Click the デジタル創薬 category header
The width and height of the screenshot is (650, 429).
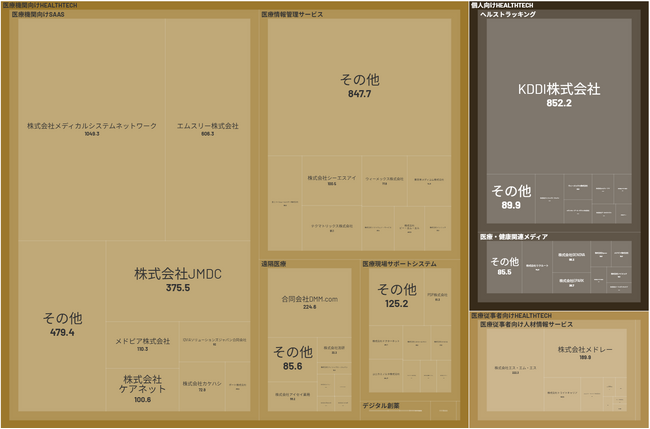pyautogui.click(x=381, y=406)
